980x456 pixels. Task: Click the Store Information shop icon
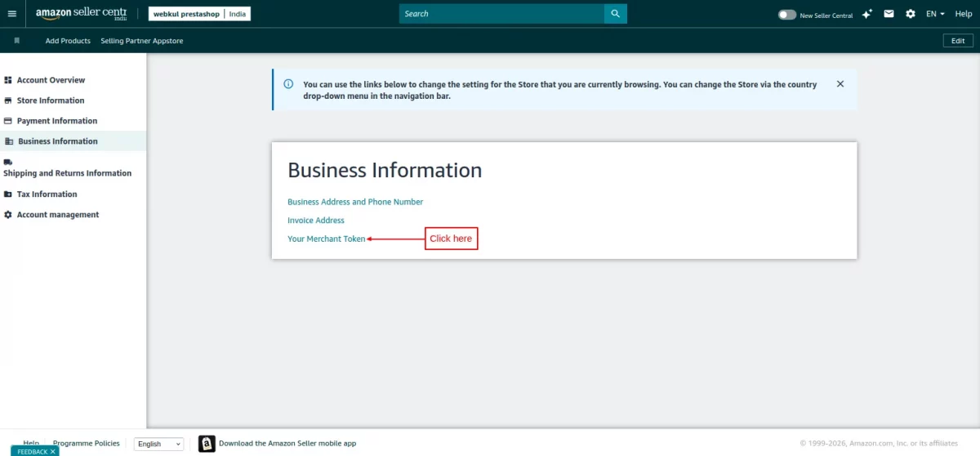tap(8, 101)
